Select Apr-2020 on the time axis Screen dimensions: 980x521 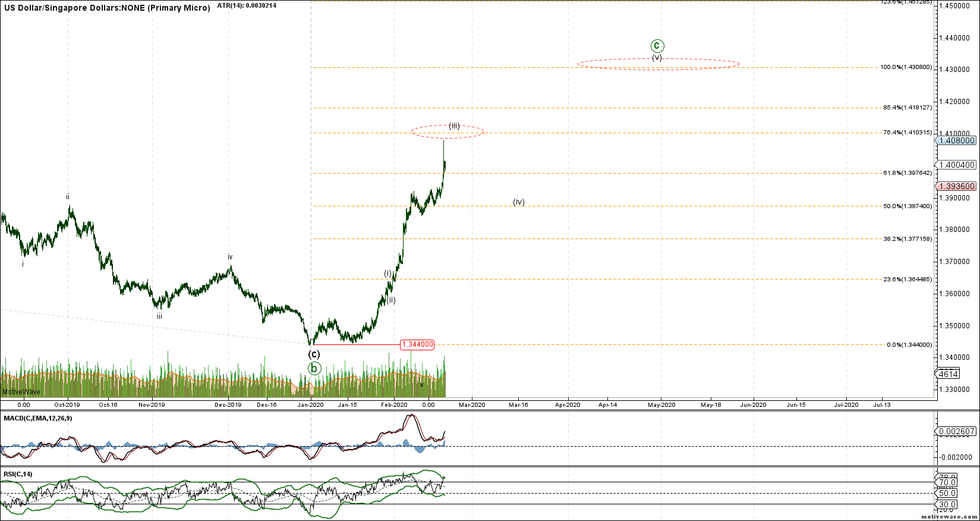(x=568, y=404)
